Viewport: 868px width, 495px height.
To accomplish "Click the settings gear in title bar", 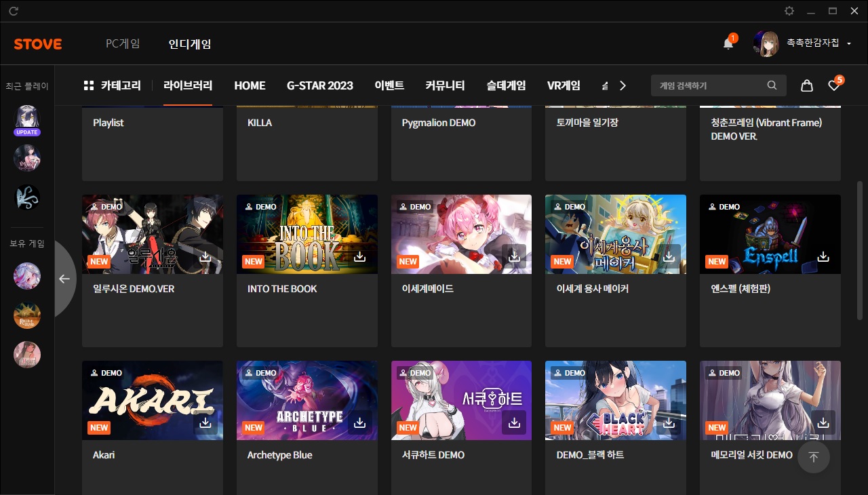I will [789, 11].
